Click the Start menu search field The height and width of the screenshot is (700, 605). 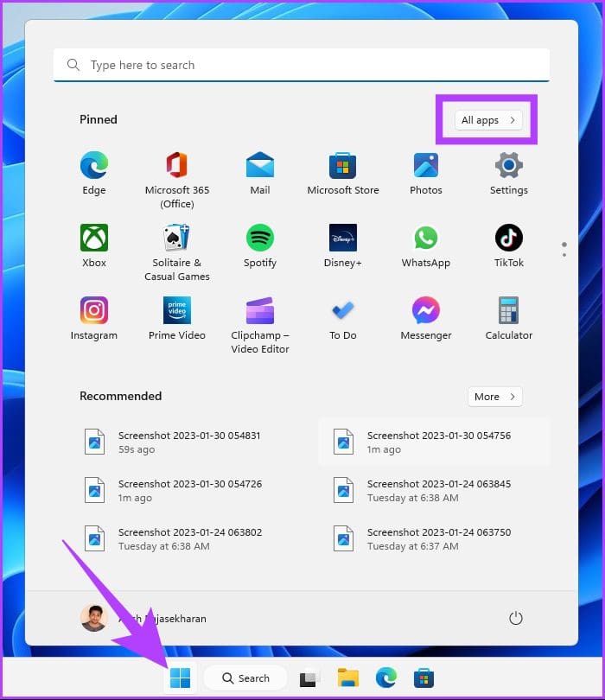pos(302,65)
